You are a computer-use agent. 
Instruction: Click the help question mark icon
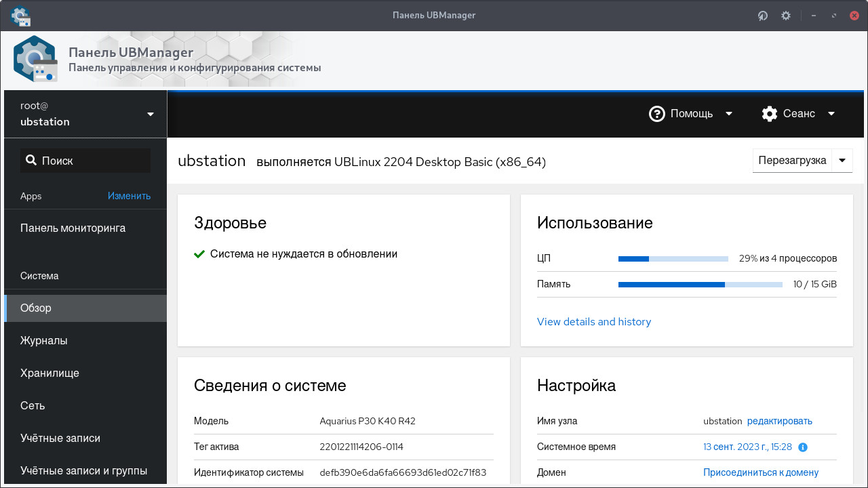(x=656, y=114)
